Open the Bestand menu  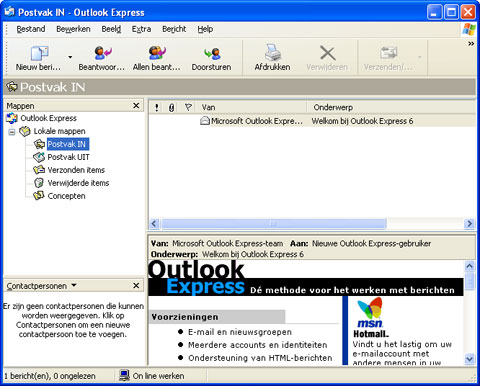tap(31, 29)
